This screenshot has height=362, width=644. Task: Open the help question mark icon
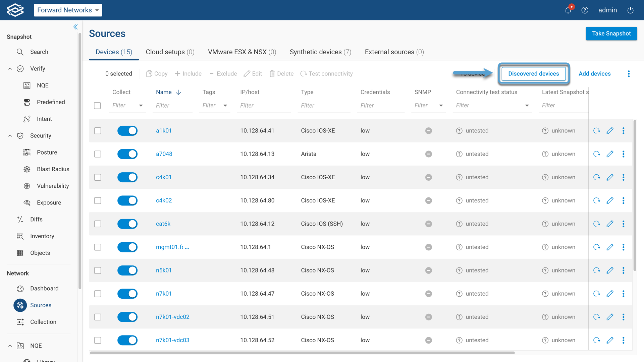tap(585, 10)
